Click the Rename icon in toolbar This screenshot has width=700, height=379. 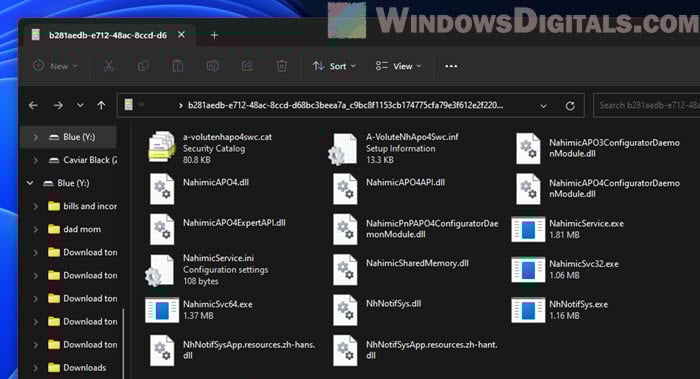[212, 66]
